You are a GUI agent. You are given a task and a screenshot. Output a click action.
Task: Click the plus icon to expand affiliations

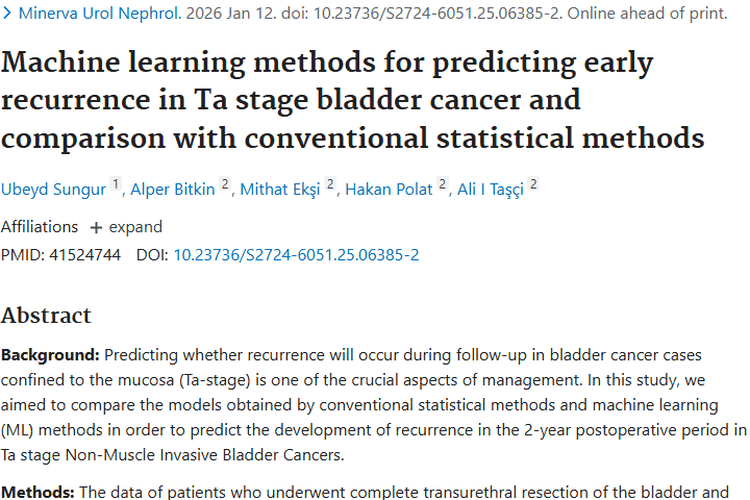pyautogui.click(x=96, y=227)
